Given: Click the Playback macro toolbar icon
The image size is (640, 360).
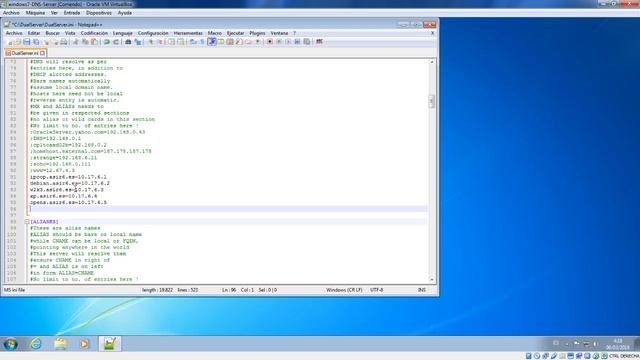Looking at the screenshot, I should (288, 42).
